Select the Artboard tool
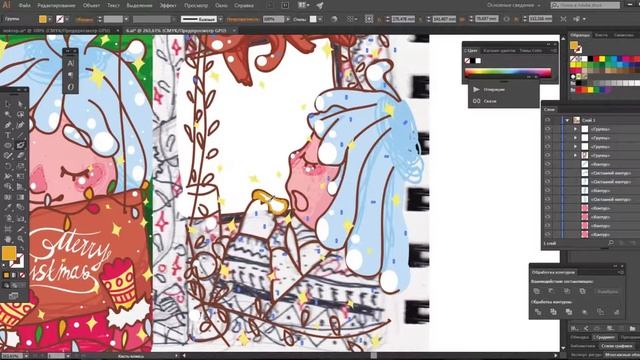 tap(8, 229)
